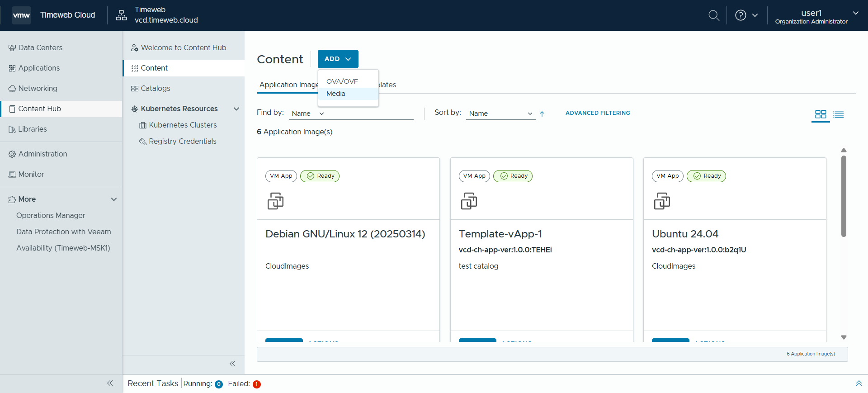The height and width of the screenshot is (393, 868).
Task: Collapse the main left navigation panel
Action: [x=110, y=383]
